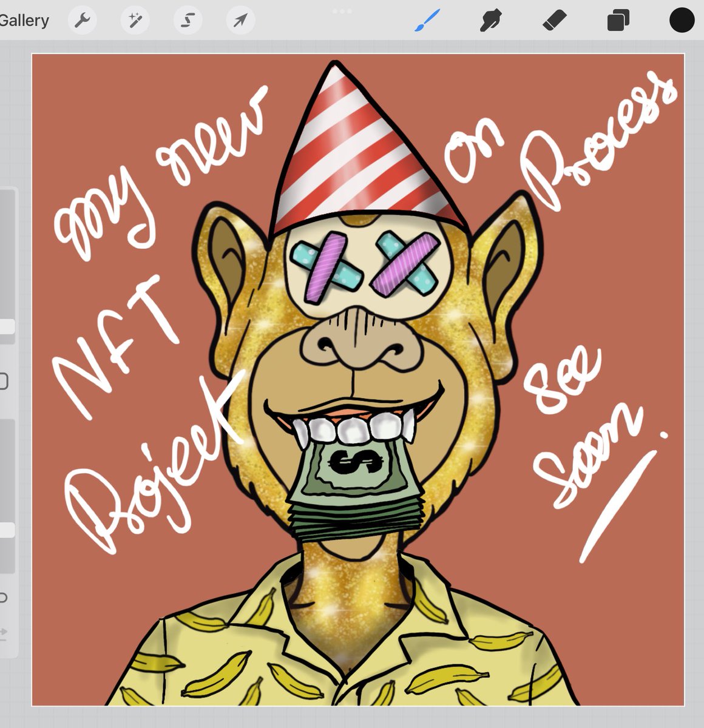Image resolution: width=704 pixels, height=728 pixels.
Task: Activate the Selection S-shaped tool
Action: click(188, 21)
